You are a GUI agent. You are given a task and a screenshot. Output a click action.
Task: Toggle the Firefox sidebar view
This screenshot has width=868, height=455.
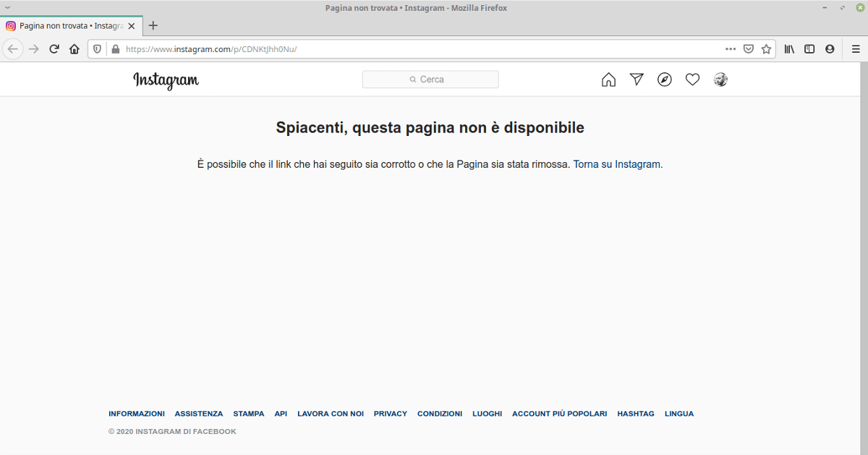[x=809, y=49]
